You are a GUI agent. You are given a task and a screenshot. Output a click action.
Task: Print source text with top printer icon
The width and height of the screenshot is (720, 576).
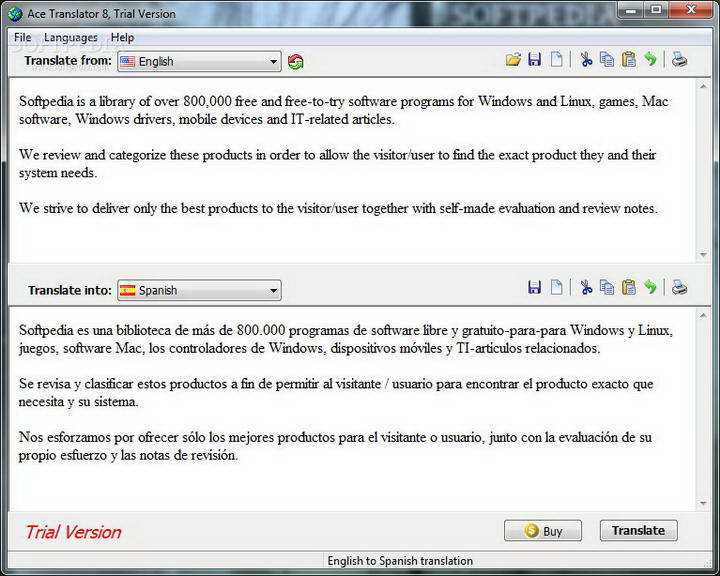click(x=679, y=60)
